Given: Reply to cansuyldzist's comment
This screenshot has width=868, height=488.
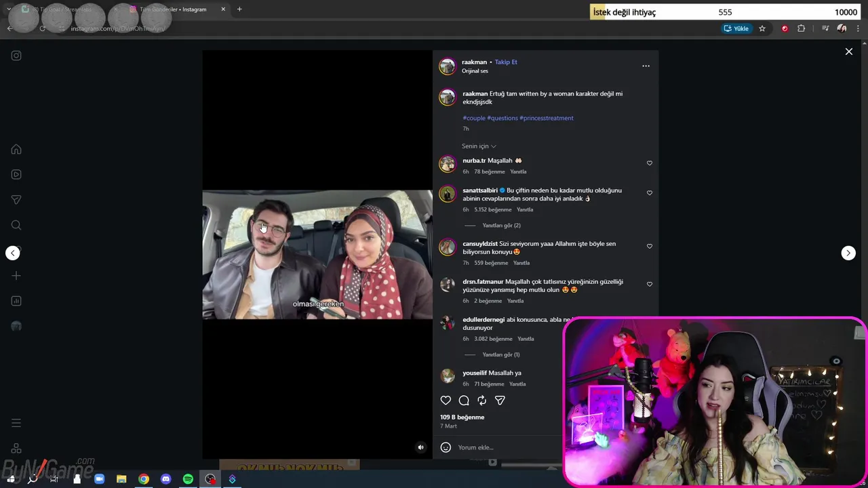Looking at the screenshot, I should (x=521, y=263).
